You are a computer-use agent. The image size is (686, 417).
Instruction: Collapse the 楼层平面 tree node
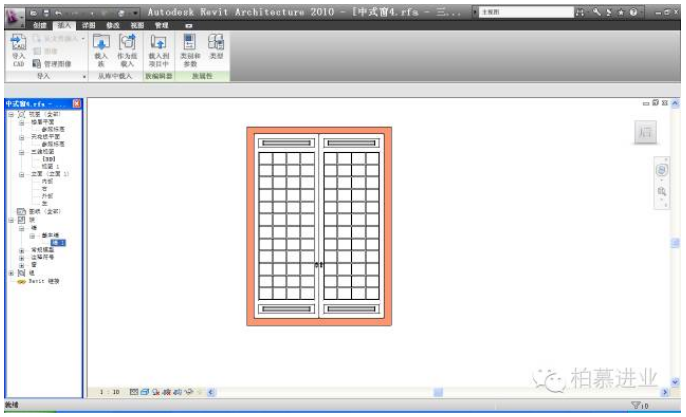tap(21, 122)
